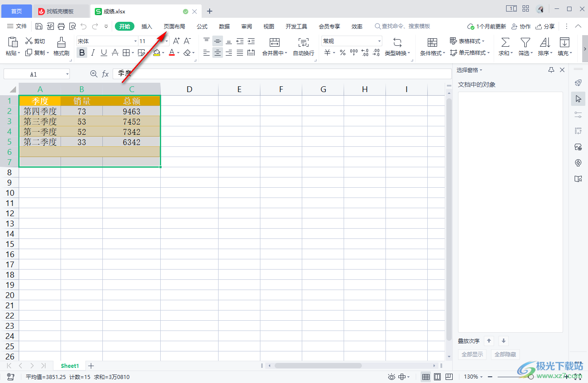Click the Increase Indent icon
The width and height of the screenshot is (588, 383).
click(251, 41)
